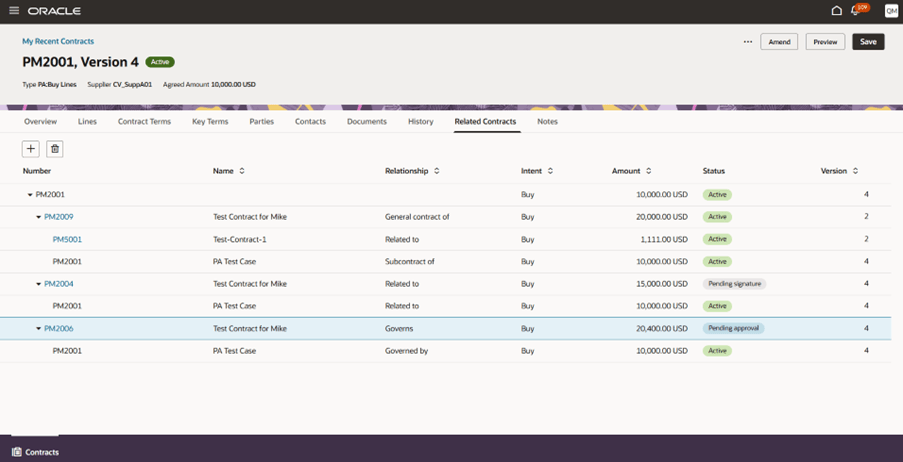The height and width of the screenshot is (462, 903).
Task: Open the notifications bell
Action: (x=855, y=11)
